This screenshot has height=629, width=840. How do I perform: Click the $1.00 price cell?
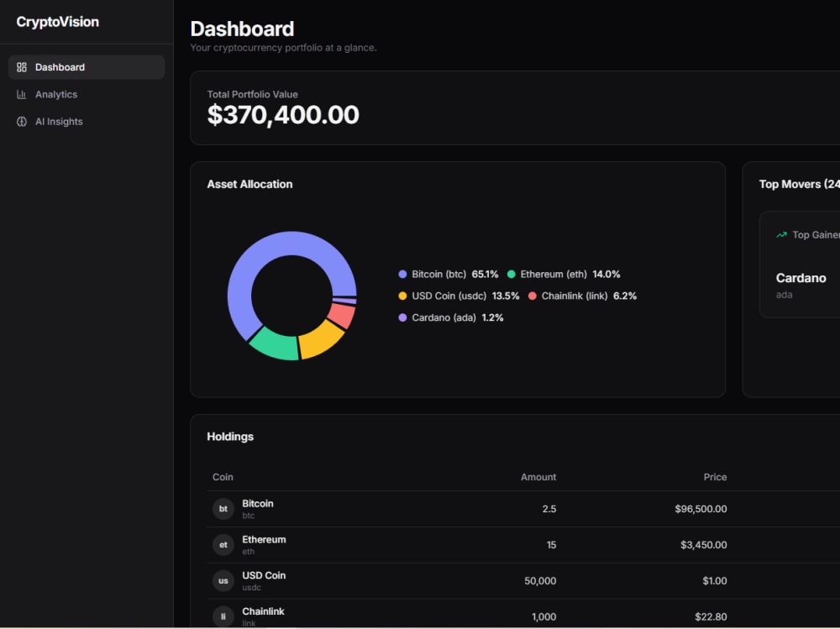click(715, 581)
